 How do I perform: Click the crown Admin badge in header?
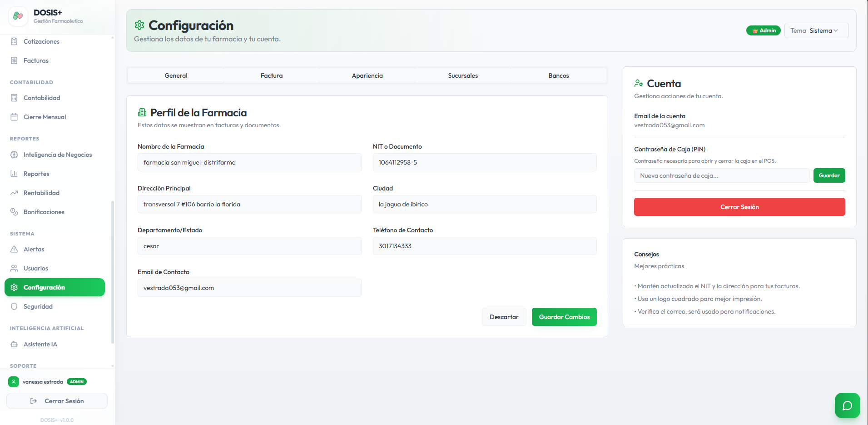click(764, 30)
